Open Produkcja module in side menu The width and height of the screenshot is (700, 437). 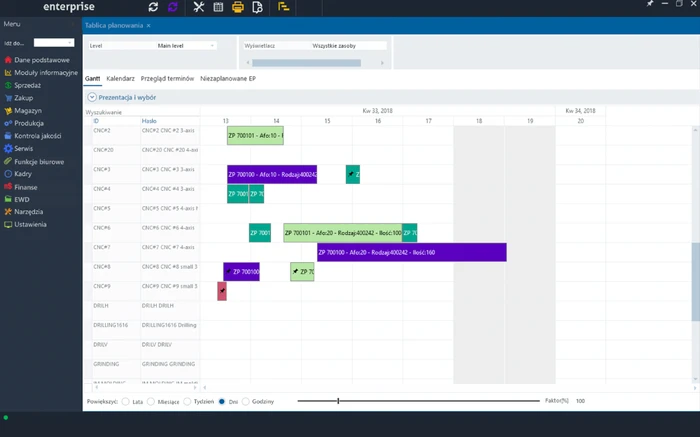[x=28, y=123]
